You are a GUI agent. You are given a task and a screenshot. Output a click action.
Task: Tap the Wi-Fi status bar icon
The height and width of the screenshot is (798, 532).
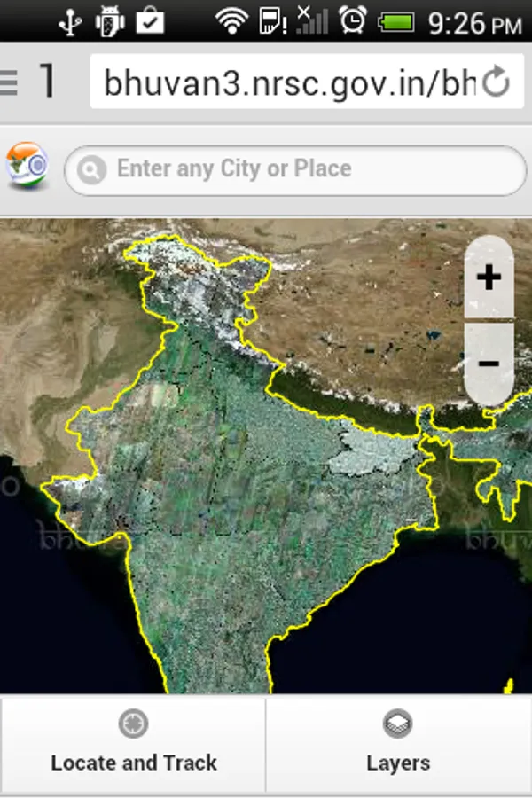(x=232, y=21)
